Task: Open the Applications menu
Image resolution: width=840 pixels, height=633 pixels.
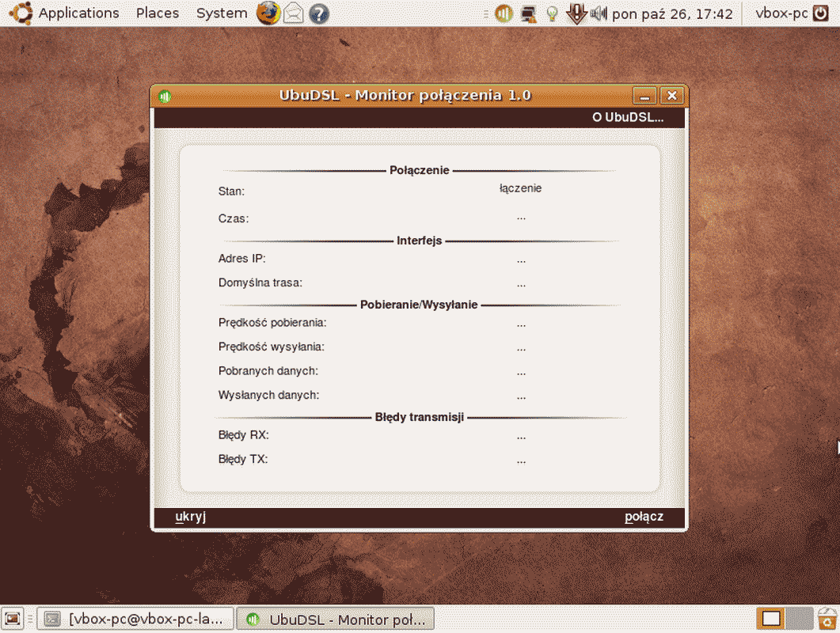Action: coord(78,13)
